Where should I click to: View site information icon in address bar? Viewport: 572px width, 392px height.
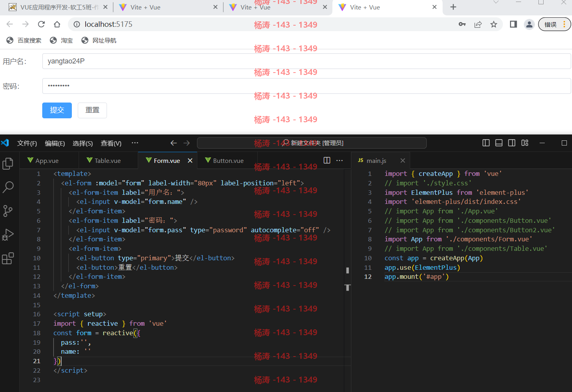(77, 24)
